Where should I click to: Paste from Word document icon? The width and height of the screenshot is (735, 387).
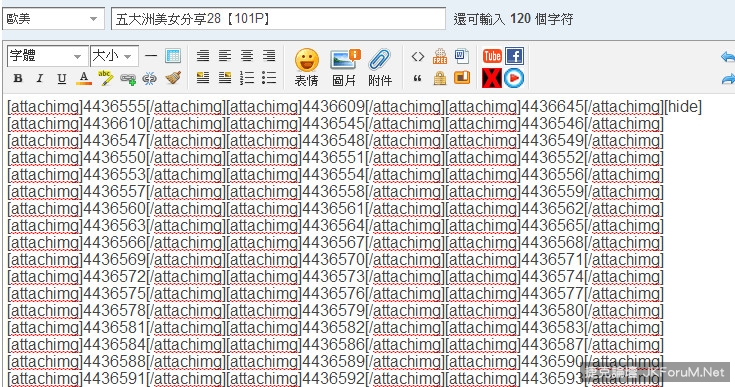pyautogui.click(x=462, y=56)
